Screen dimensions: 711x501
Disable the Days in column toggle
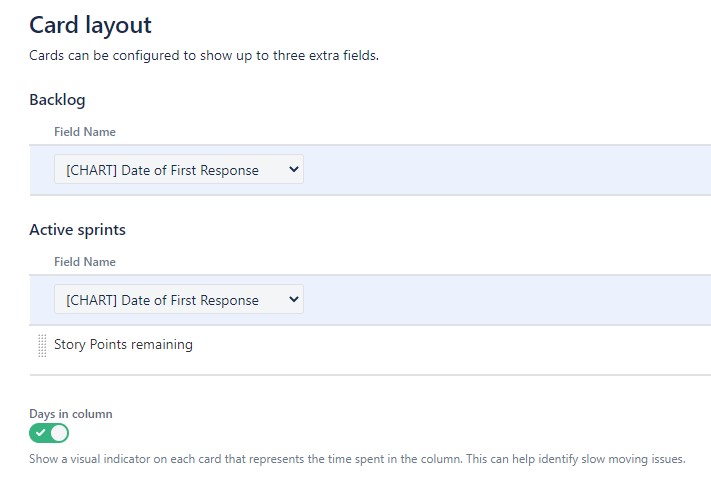click(x=49, y=433)
